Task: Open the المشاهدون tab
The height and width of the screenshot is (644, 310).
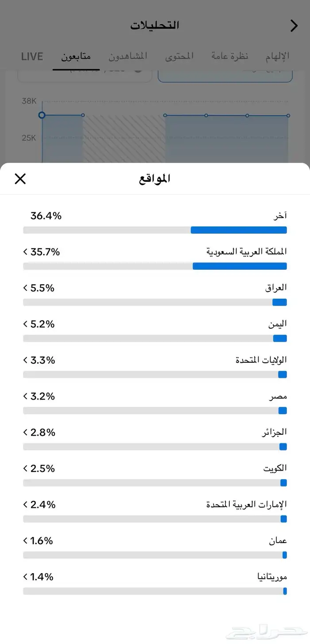Action: (128, 56)
